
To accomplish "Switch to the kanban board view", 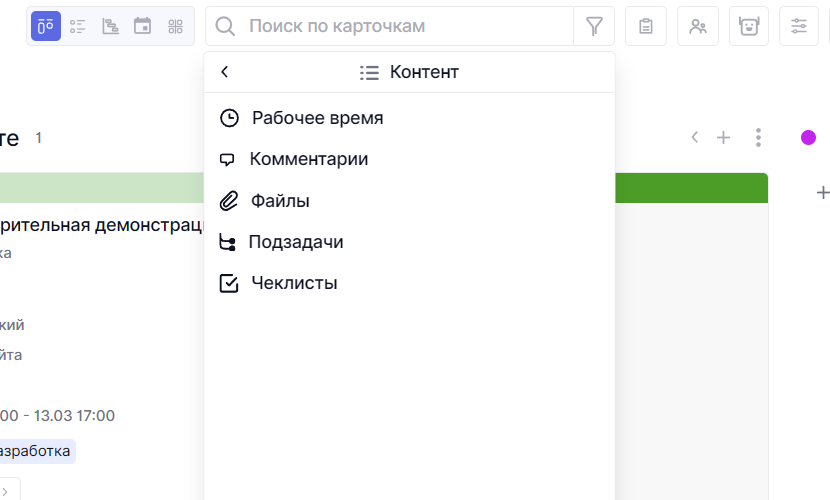I will (x=46, y=26).
